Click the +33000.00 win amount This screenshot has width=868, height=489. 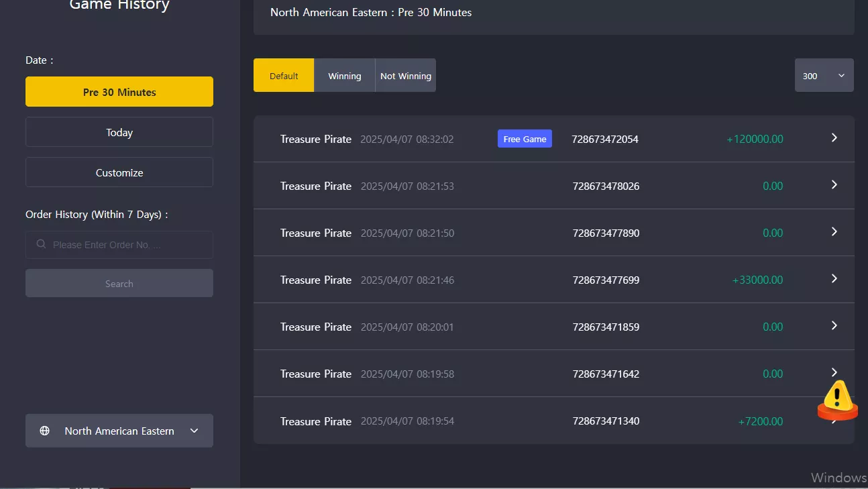(757, 280)
